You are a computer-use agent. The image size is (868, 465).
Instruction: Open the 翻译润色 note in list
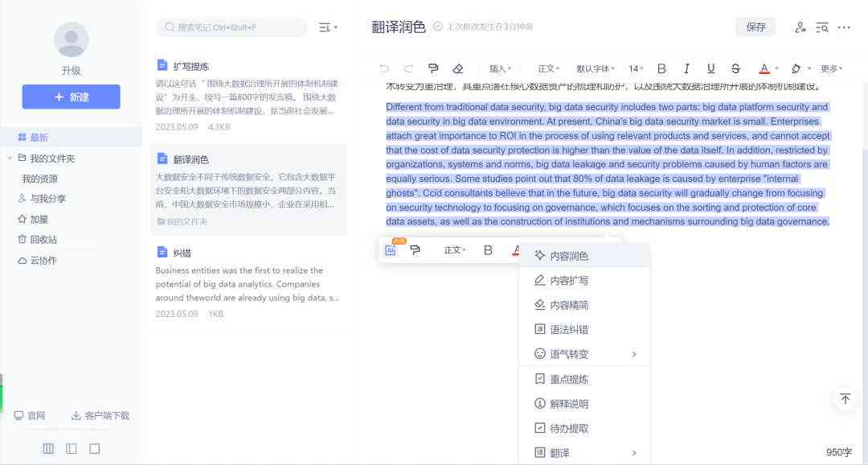[x=248, y=190]
